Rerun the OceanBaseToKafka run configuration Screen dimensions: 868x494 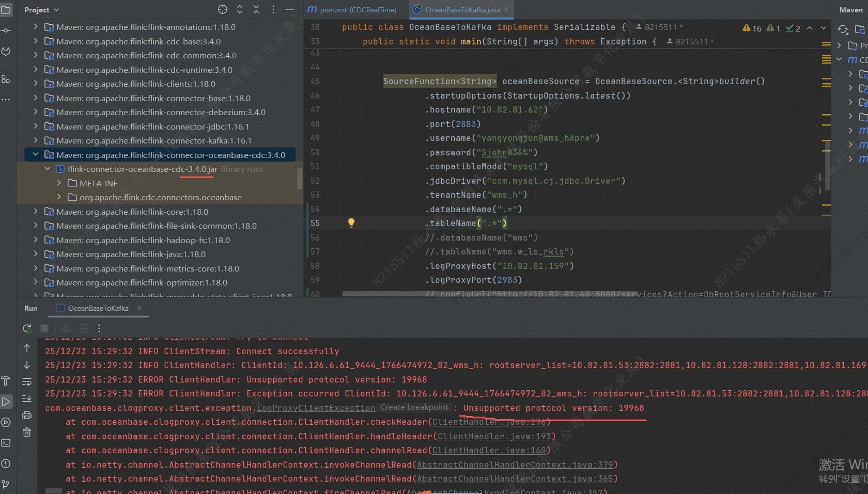(x=27, y=328)
